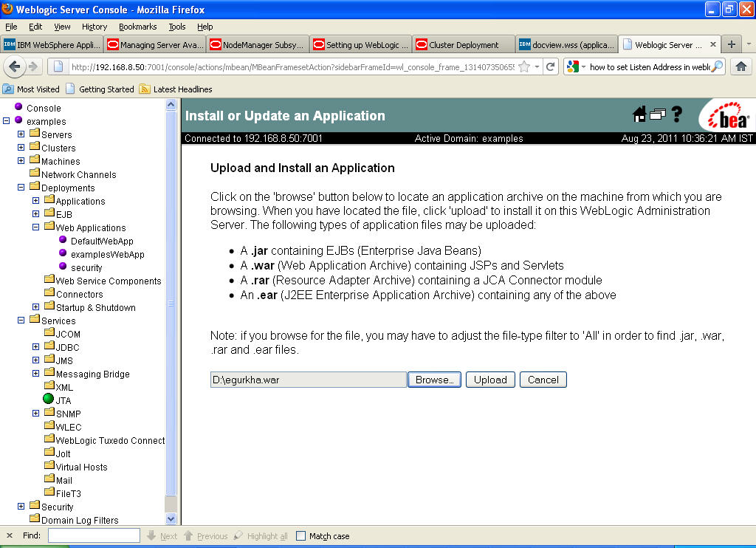Switch to NodeManager Subsy... tab
The width and height of the screenshot is (756, 548).
[258, 44]
